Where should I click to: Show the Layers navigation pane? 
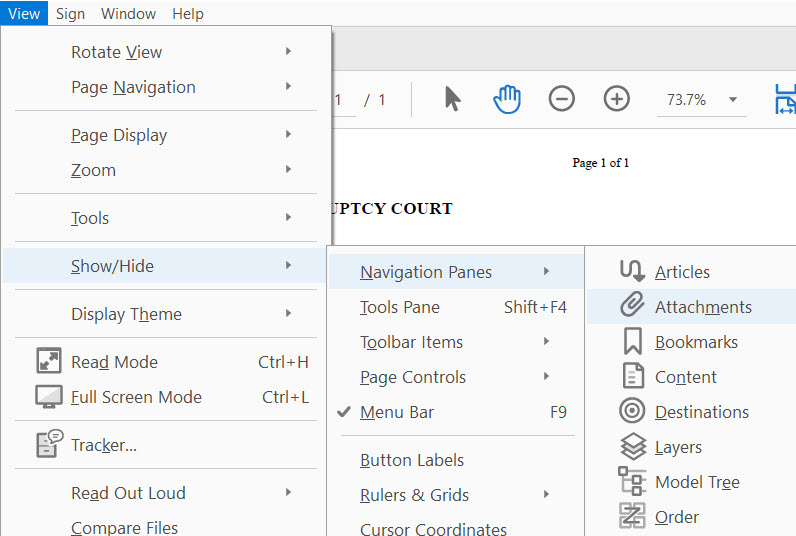click(x=691, y=447)
